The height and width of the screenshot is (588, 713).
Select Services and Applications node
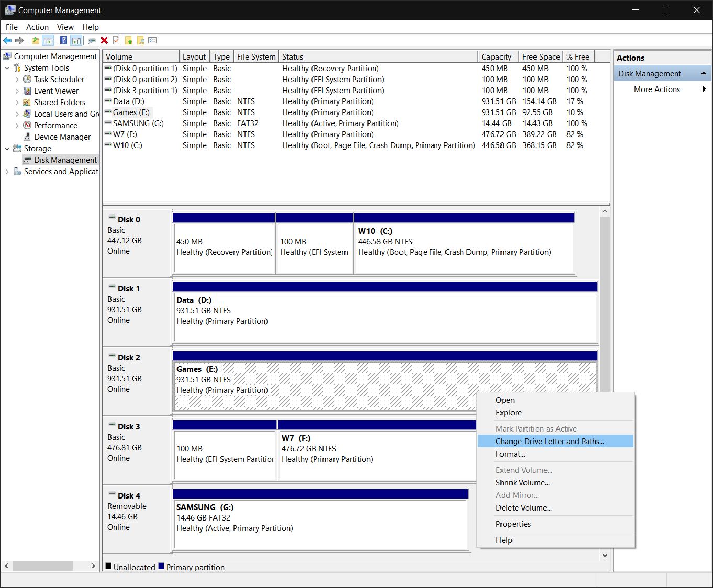click(61, 172)
